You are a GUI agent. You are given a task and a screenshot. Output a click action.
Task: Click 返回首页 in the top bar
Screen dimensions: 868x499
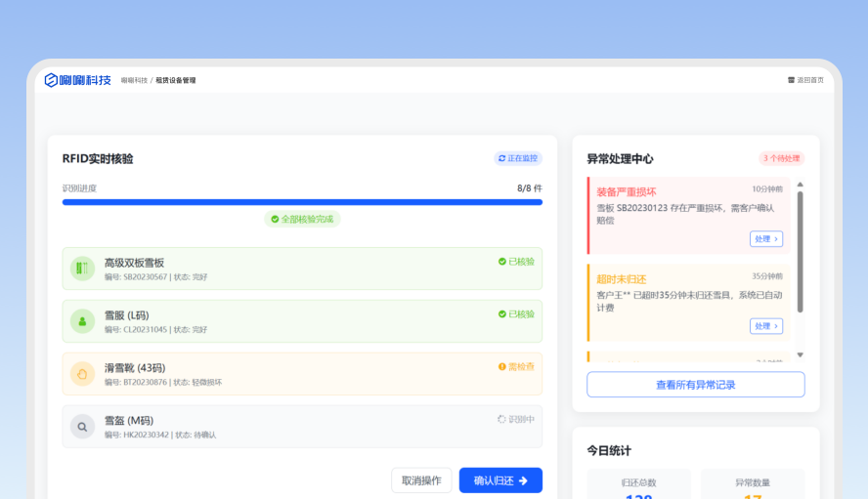pos(805,80)
